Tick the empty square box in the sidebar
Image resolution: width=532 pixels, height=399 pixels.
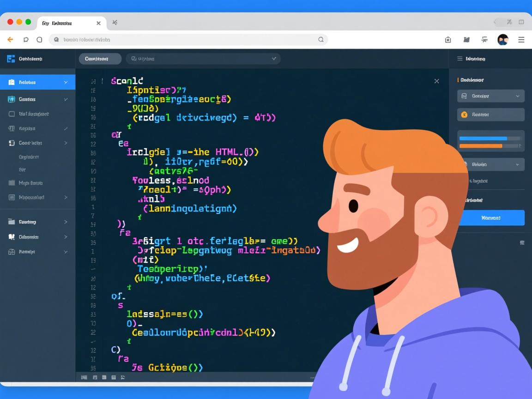pyautogui.click(x=12, y=114)
